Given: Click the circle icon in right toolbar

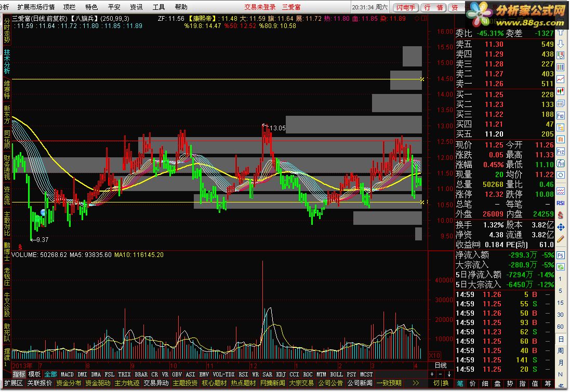Looking at the screenshot, I should [561, 175].
